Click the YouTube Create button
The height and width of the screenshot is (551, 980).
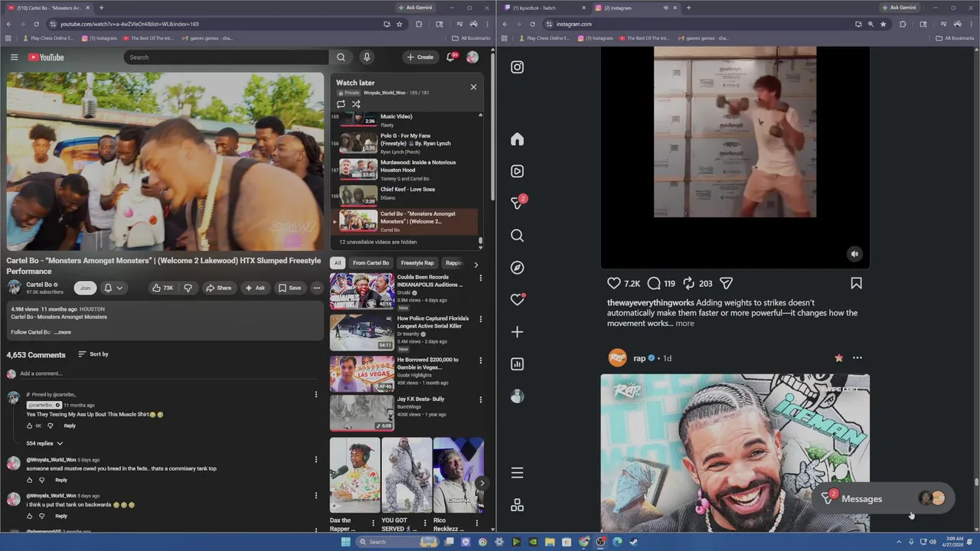click(420, 57)
